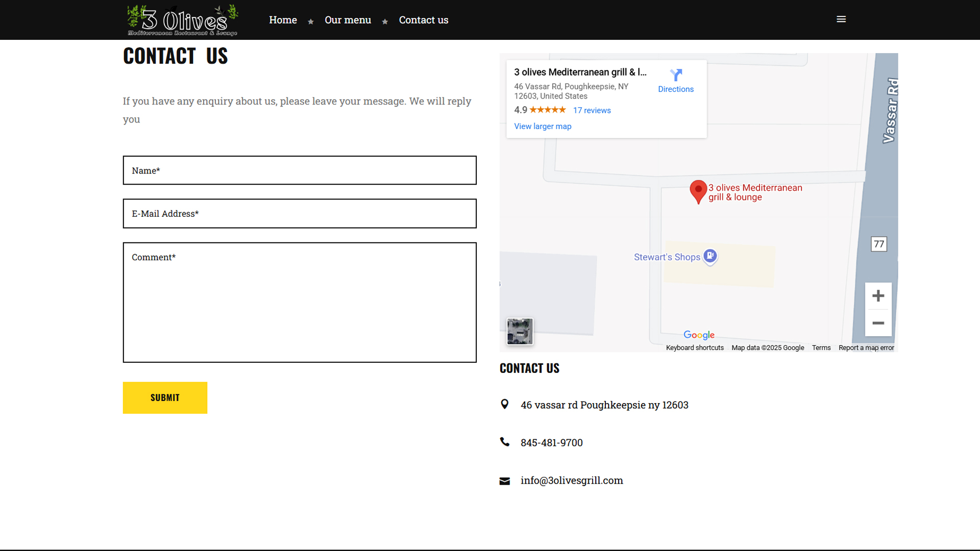Click the phone icon near number
Screen dimensions: 980x551
[504, 442]
